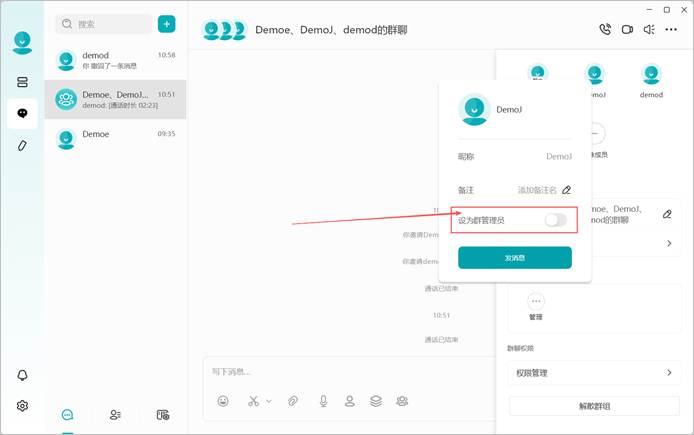
Task: Click the speaker mute icon in the header
Action: point(649,30)
